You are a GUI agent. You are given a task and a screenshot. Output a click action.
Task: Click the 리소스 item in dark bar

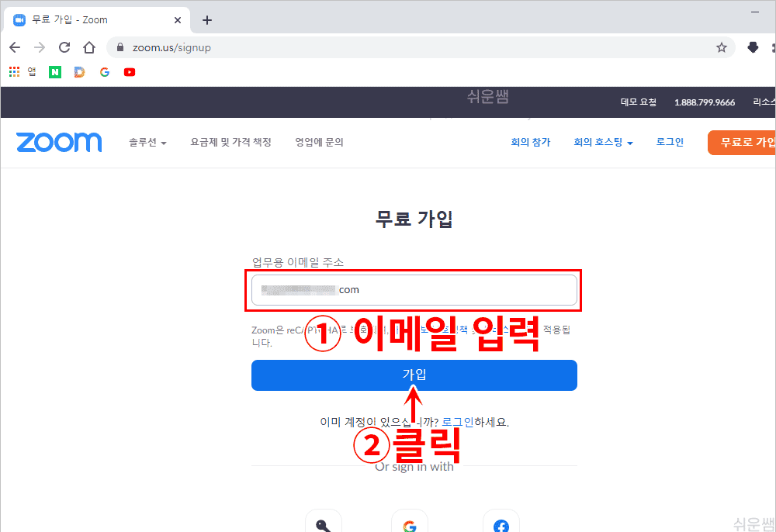tap(764, 102)
